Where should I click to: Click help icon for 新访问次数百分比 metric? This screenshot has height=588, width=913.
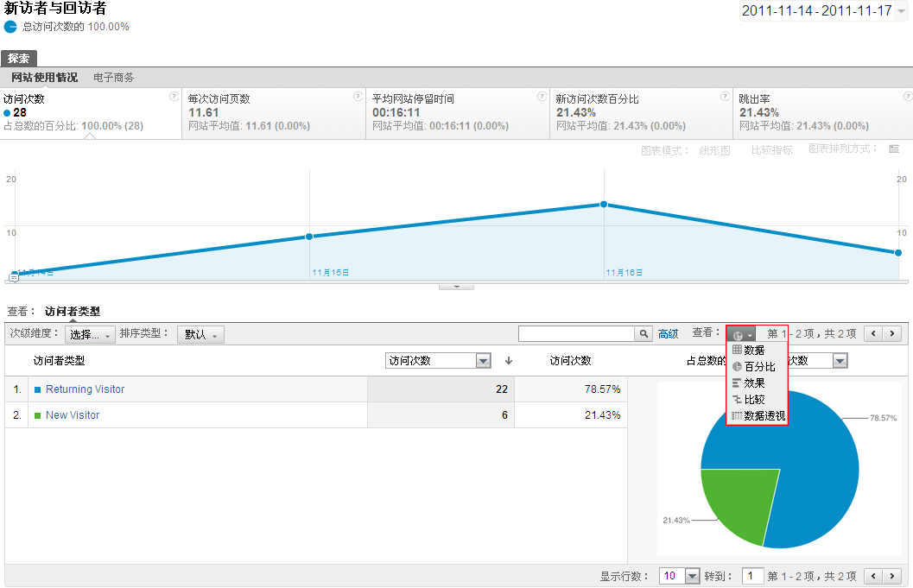pyautogui.click(x=725, y=97)
